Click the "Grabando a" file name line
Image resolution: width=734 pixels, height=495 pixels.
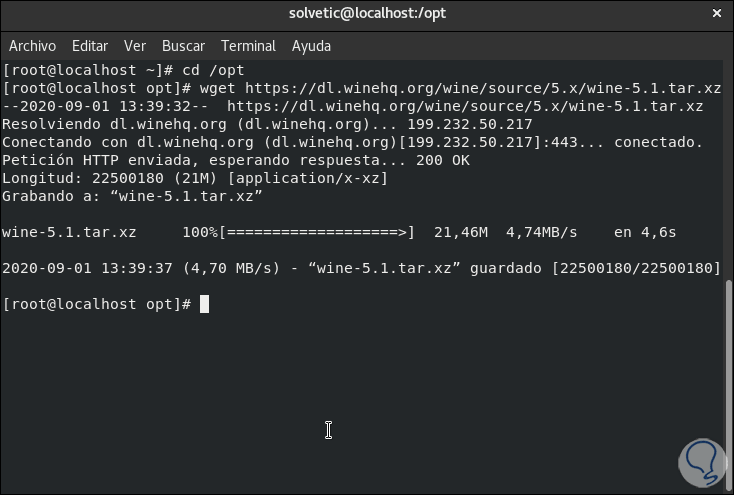click(x=132, y=196)
